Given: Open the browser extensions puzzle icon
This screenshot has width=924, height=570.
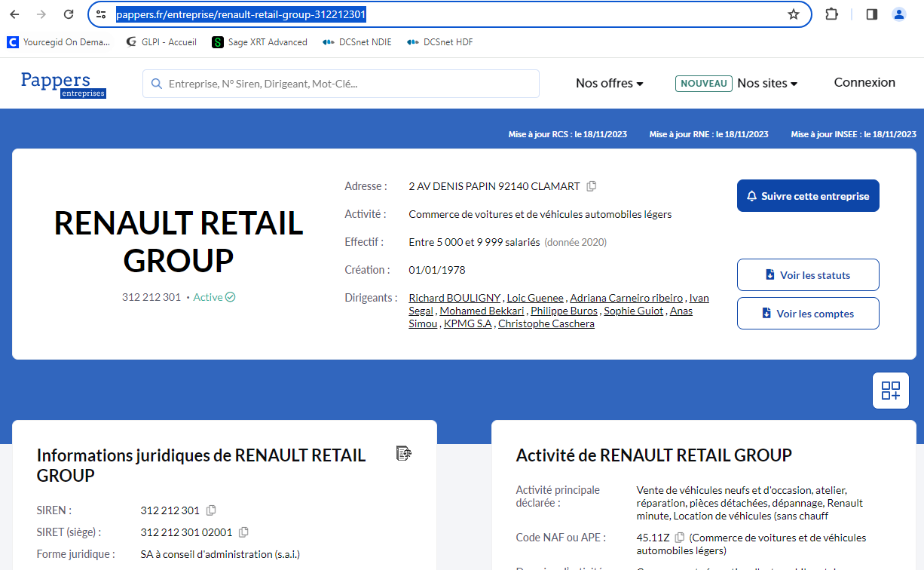Looking at the screenshot, I should [832, 14].
